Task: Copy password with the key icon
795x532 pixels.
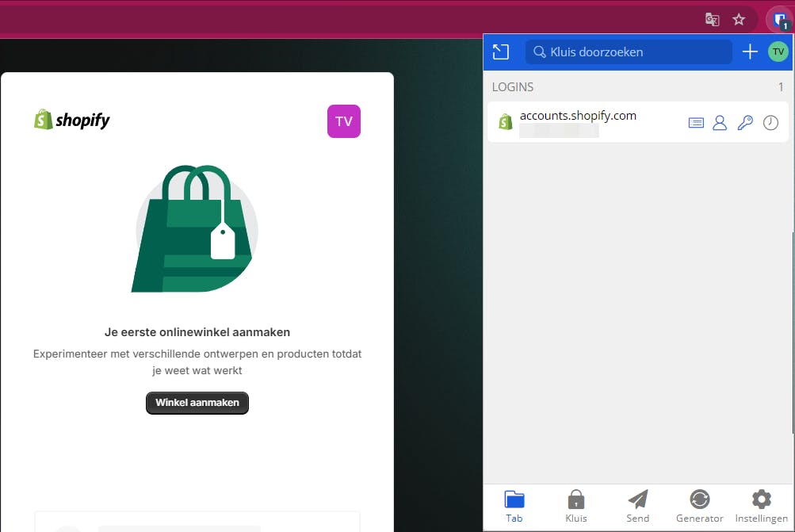Action: (745, 123)
